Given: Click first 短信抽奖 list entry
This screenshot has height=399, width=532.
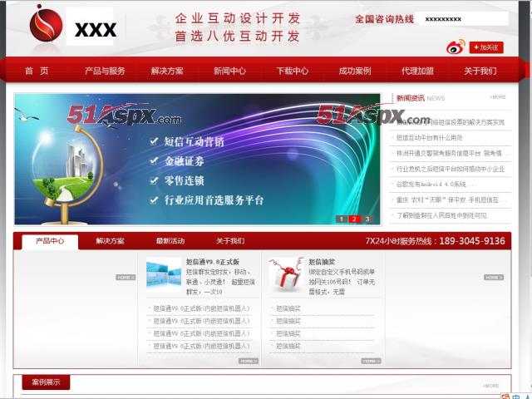Looking at the screenshot, I should coord(288,308).
